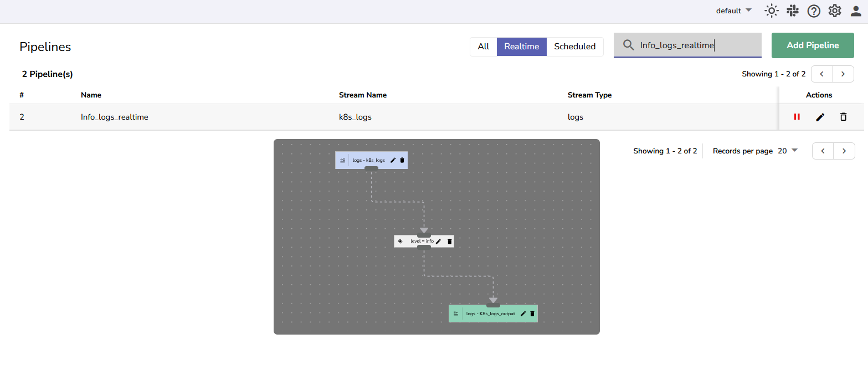Open the user profile menu
868x380 pixels.
click(x=856, y=11)
